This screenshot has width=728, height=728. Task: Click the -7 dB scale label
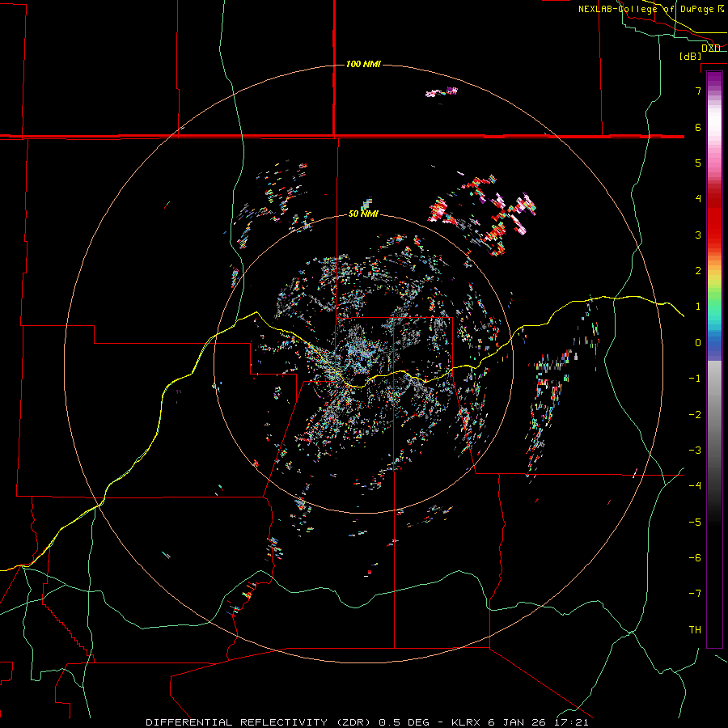695,594
